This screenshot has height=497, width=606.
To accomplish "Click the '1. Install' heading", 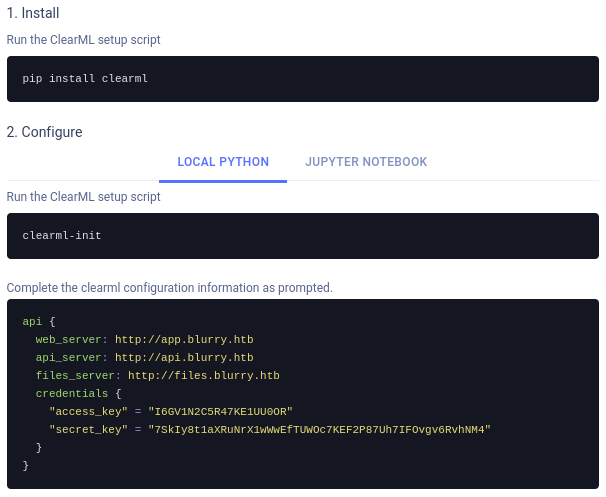I will 33,13.
